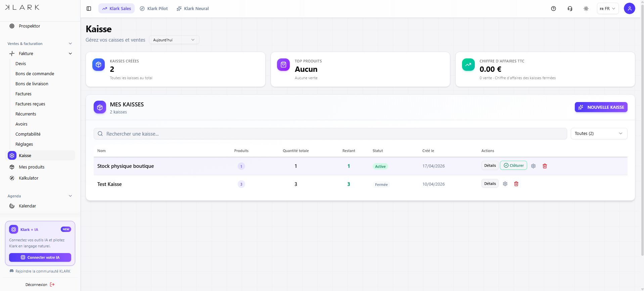Open Réglages in the sidebar
The image size is (644, 291).
[24, 144]
